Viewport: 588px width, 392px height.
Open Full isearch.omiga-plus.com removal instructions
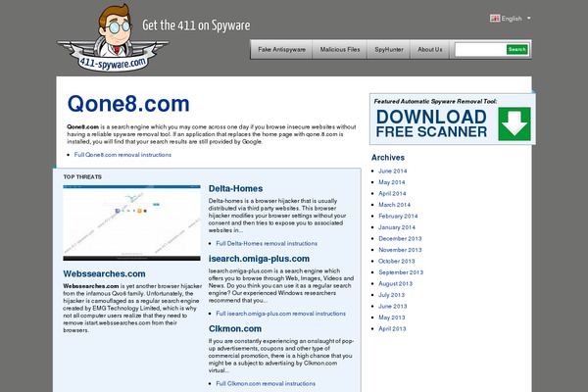[281, 314]
